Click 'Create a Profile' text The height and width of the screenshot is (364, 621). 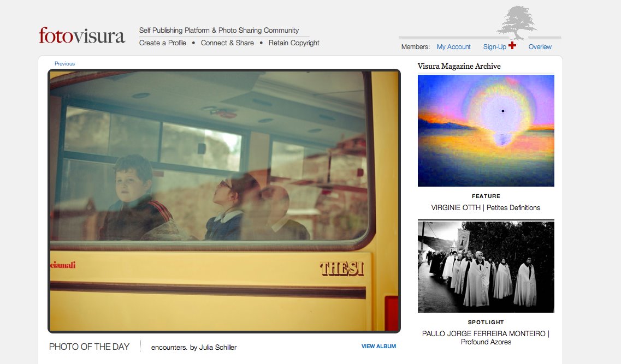click(x=162, y=43)
